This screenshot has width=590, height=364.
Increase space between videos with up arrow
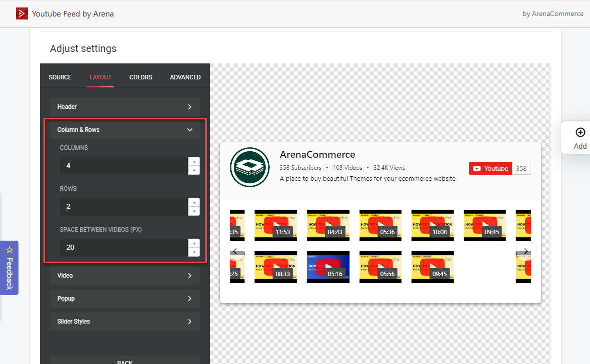(194, 243)
